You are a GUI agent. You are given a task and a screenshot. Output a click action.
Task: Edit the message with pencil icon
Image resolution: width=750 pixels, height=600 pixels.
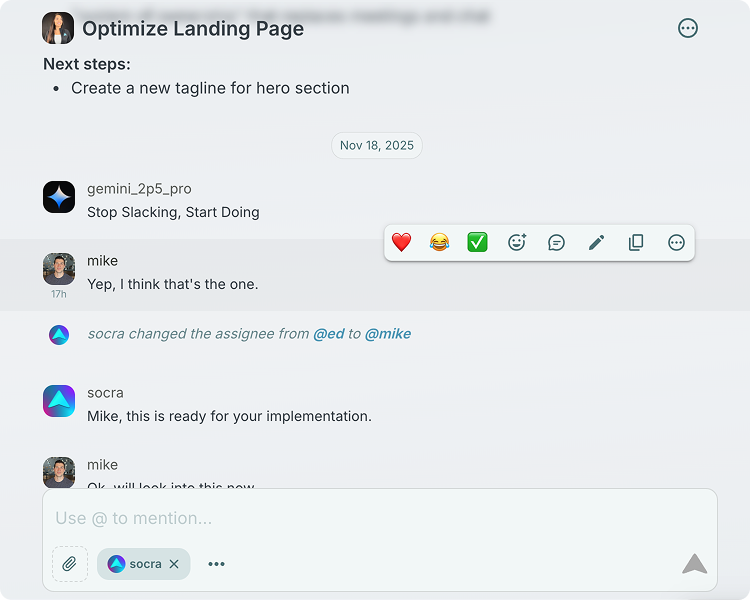tap(596, 243)
